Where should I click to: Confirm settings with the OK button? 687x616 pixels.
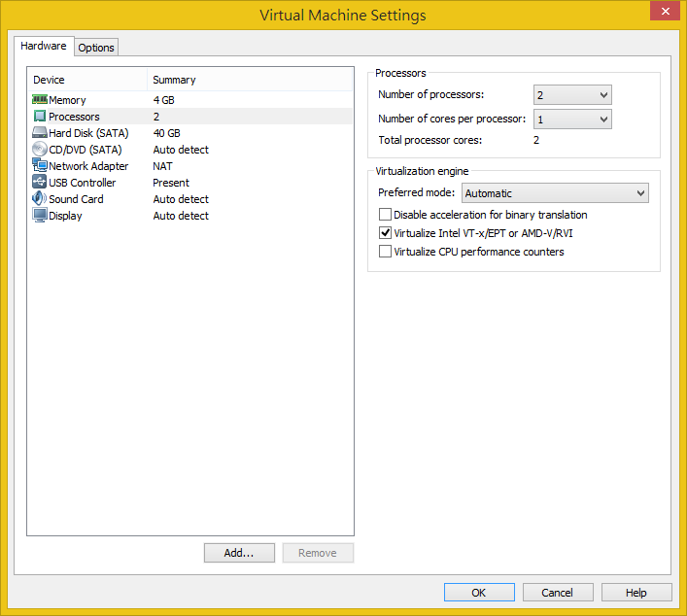(x=479, y=593)
